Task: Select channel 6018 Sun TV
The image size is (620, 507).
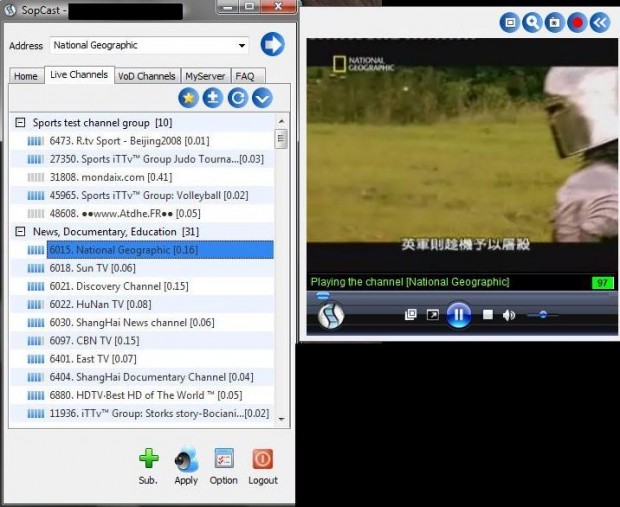Action: click(142, 268)
